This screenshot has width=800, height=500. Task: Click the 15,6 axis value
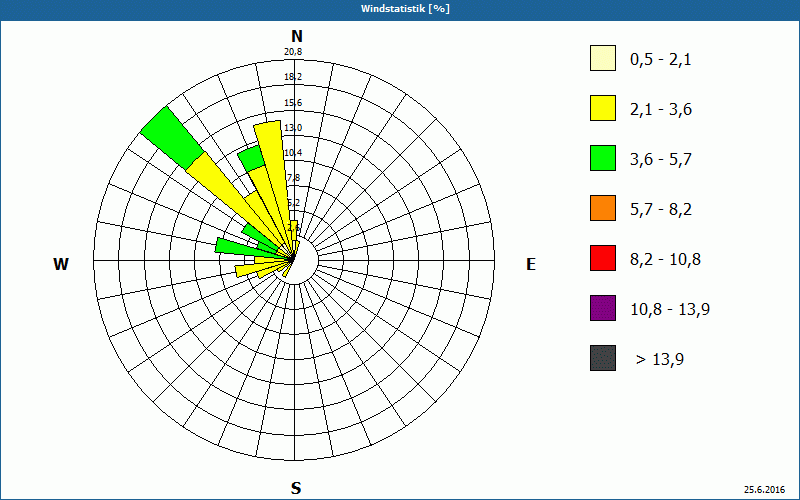click(293, 103)
